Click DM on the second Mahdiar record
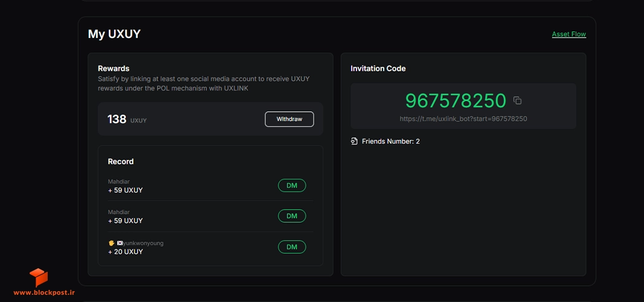Screen dimensions: 644x302 coord(292,216)
